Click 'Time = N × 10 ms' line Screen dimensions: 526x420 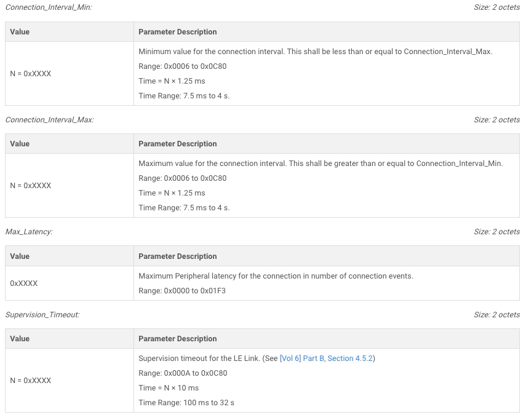click(x=169, y=388)
